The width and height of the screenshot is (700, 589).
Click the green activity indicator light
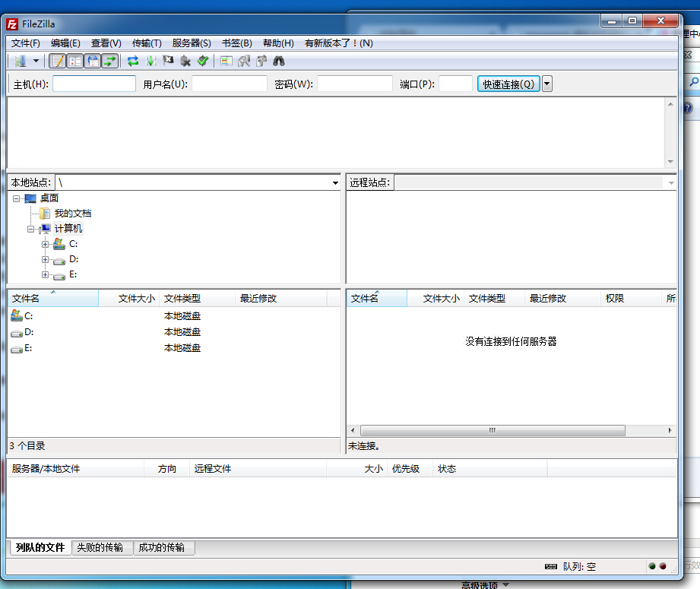652,566
